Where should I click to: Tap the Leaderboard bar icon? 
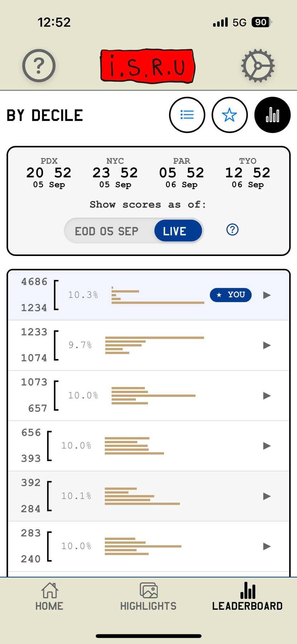point(248,590)
